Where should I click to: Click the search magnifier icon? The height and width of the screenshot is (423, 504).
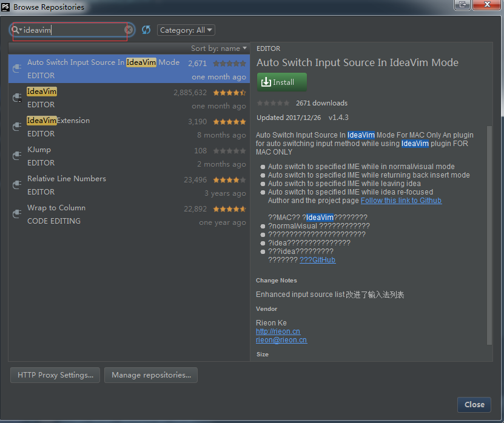coord(15,30)
